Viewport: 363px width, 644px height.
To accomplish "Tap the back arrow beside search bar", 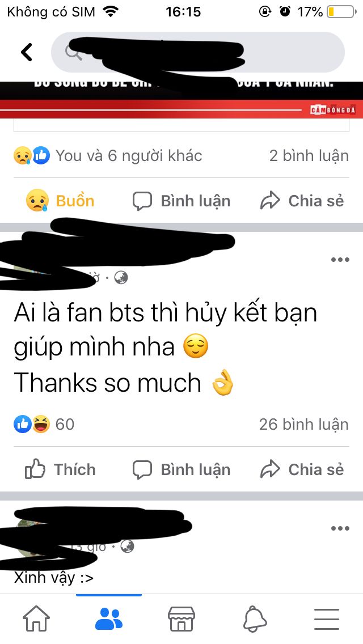I will [x=27, y=53].
